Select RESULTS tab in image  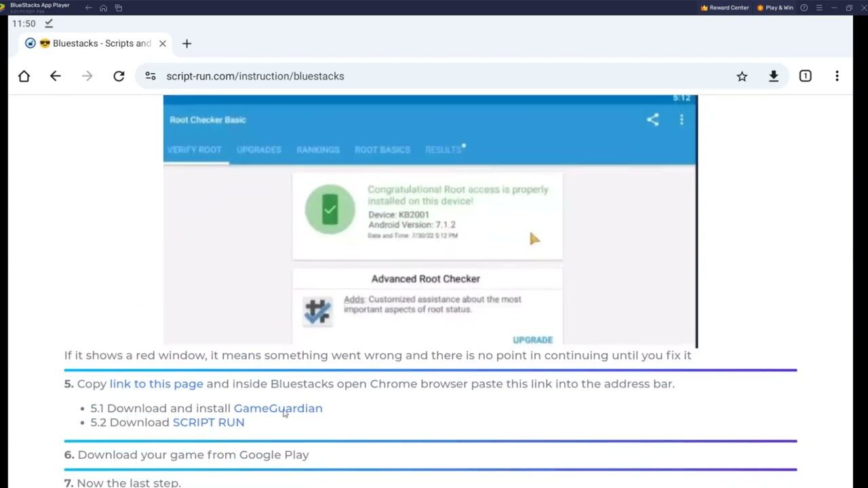coord(443,150)
